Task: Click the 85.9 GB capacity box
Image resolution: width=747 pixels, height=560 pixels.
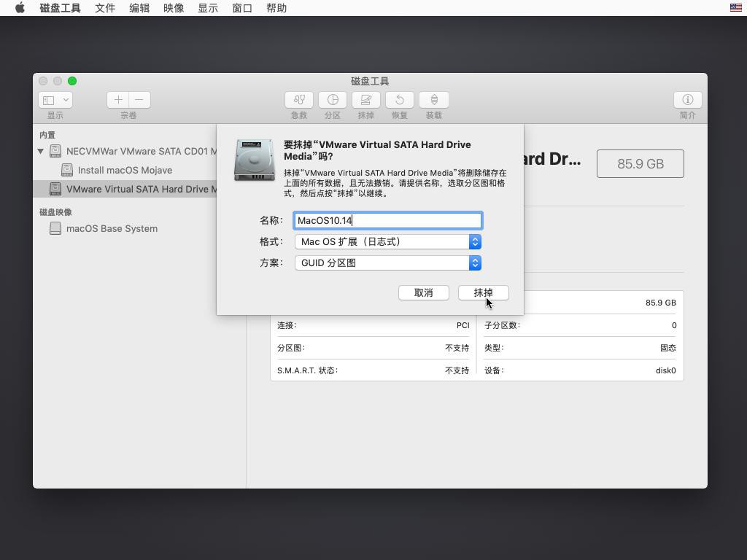Action: [640, 164]
